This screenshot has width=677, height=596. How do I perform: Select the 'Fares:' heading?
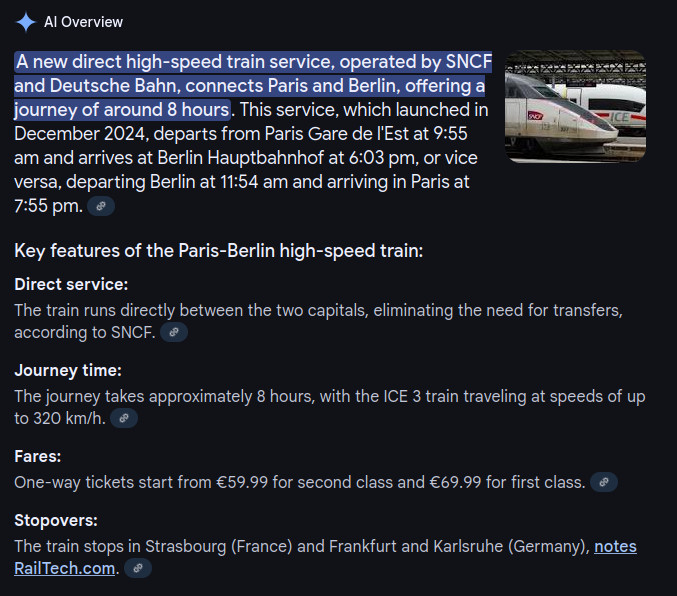point(38,457)
